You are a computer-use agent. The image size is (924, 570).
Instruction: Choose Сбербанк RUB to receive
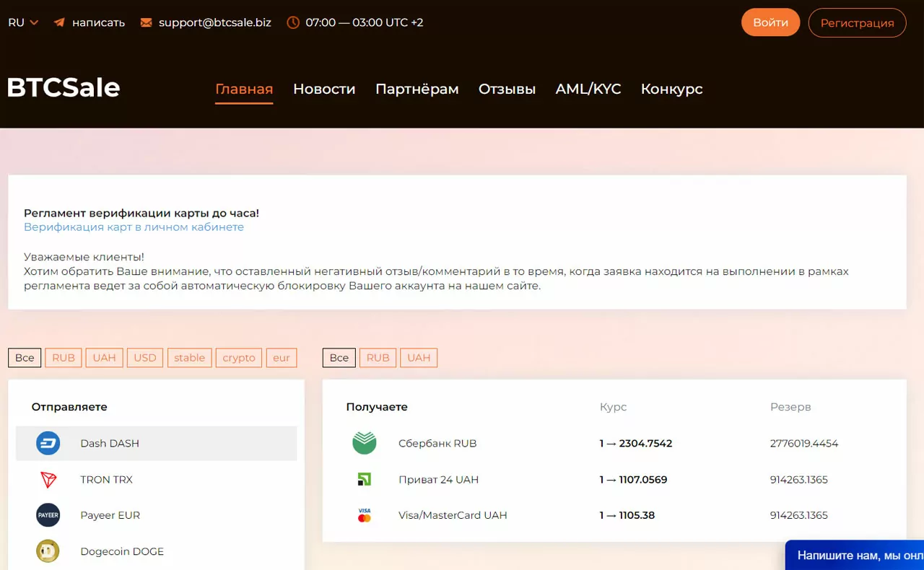click(437, 443)
